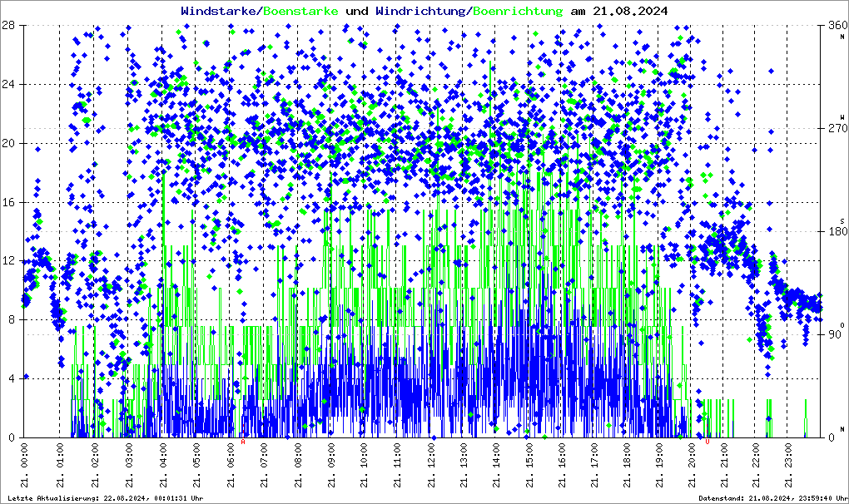Click the compass letter 'W' above 270
This screenshot has height=504, width=849.
[x=842, y=116]
